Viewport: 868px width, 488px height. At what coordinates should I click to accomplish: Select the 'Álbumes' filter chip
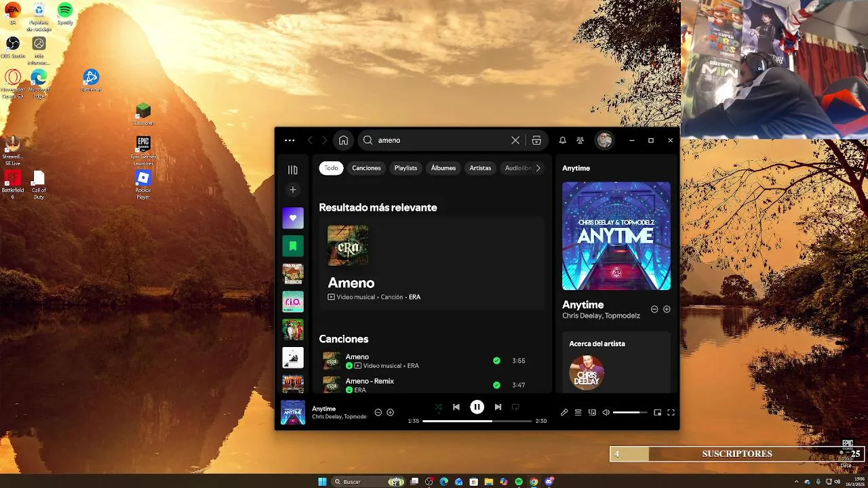click(x=443, y=168)
